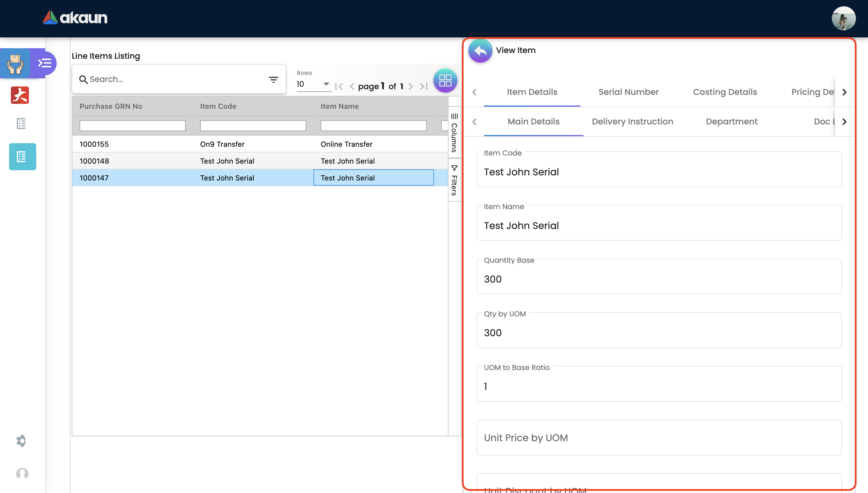Select the Department sub-tab
Viewport: 868px width, 493px height.
[731, 121]
